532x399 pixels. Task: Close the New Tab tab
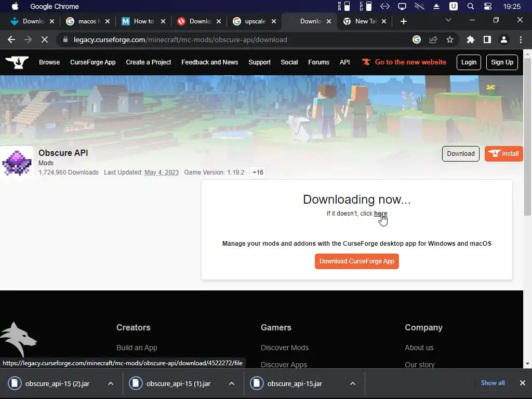tap(384, 21)
